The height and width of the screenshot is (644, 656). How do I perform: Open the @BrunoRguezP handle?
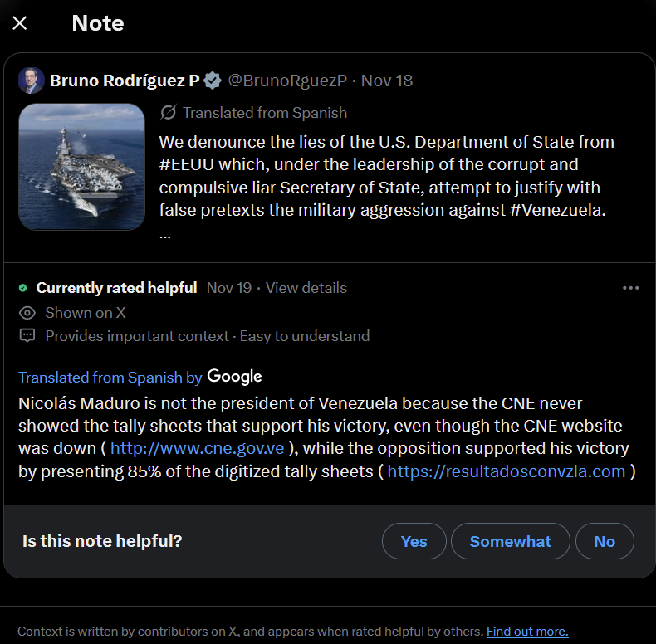[287, 80]
